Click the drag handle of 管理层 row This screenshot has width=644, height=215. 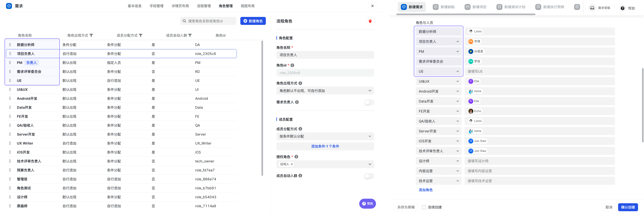10,179
